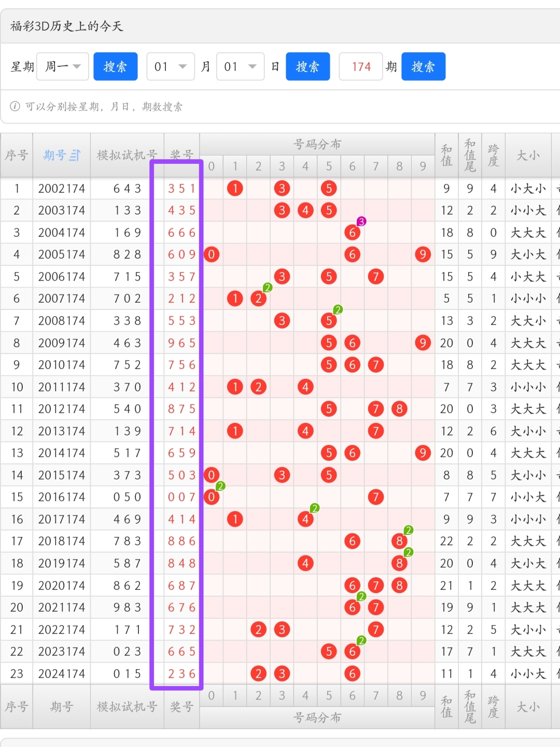560x747 pixels.
Task: Click red ball 3 in row 2008174
Action: tap(282, 321)
